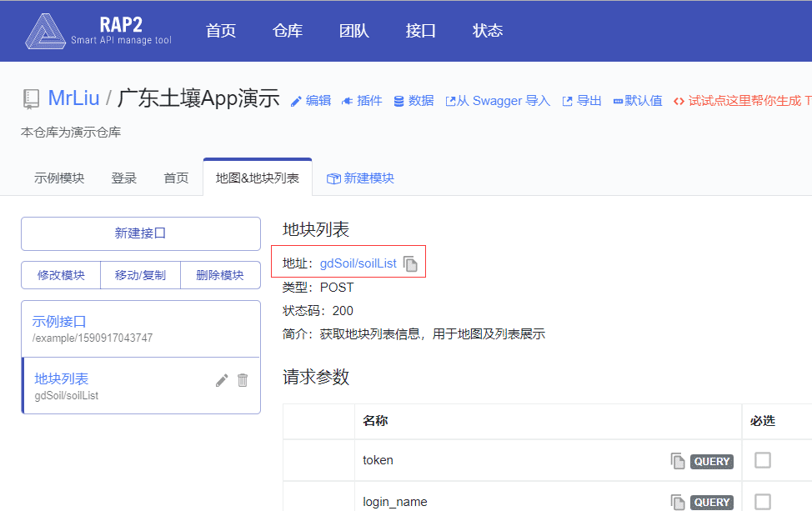This screenshot has height=511, width=812.
Task: Delete 地块列表 interface using trash icon
Action: point(243,380)
